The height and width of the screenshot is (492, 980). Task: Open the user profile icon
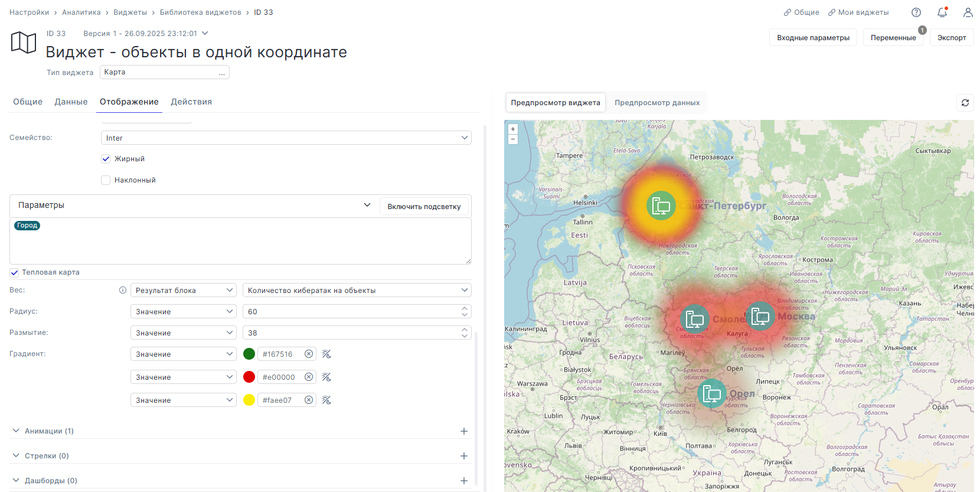click(968, 12)
